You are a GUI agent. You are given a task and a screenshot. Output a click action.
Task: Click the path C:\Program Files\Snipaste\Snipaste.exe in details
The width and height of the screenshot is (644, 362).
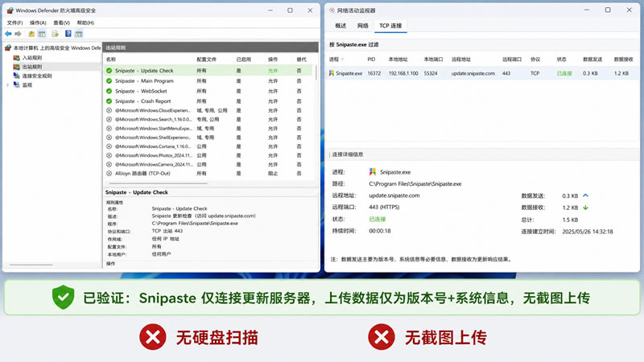(x=415, y=184)
